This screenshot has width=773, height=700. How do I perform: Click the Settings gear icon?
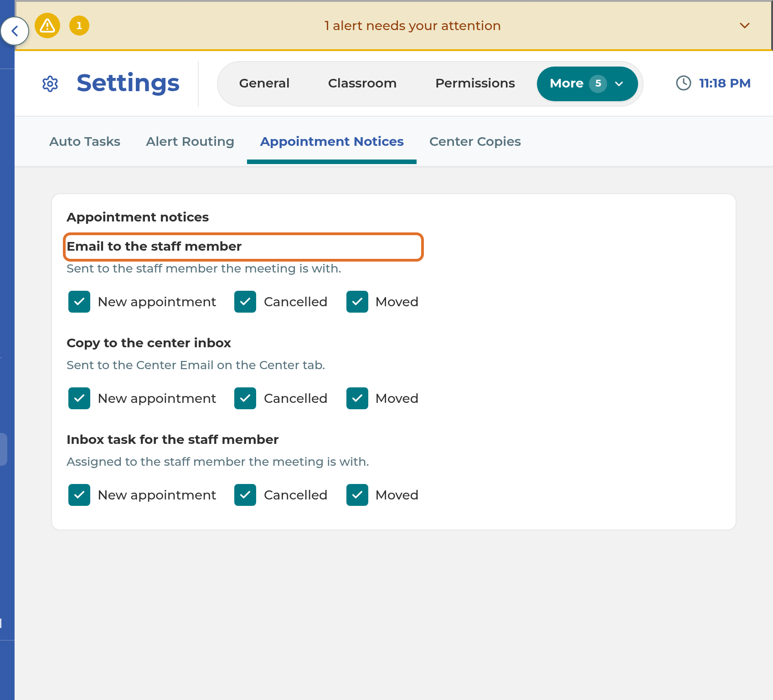tap(50, 84)
